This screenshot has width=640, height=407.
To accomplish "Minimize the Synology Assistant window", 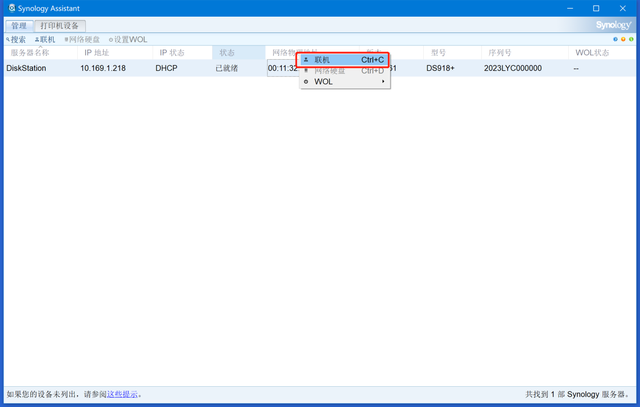I will [570, 8].
